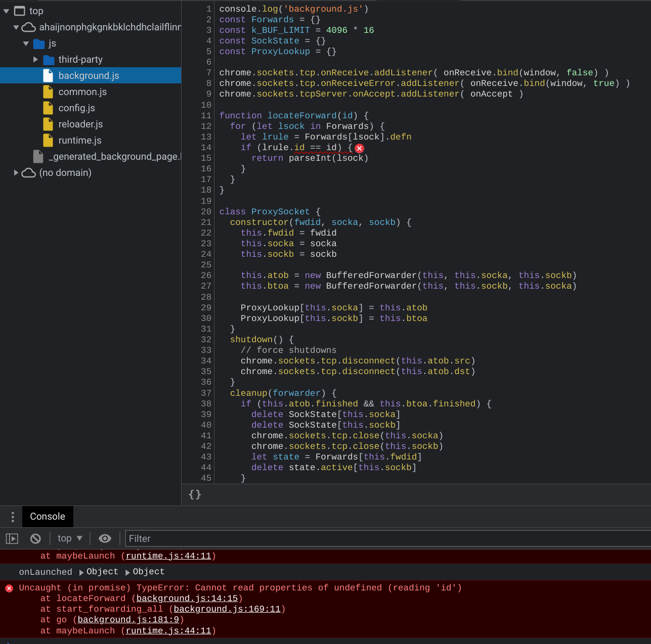Image resolution: width=651 pixels, height=644 pixels.
Task: Click the '// force shutdowns' comment
Action: tap(288, 350)
